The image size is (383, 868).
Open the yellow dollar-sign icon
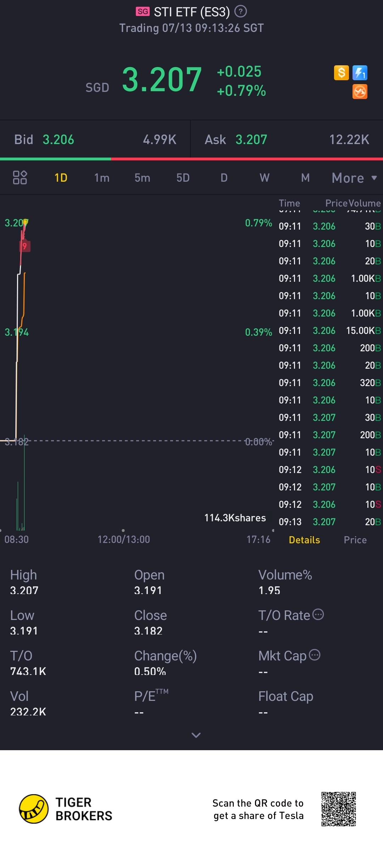tap(342, 73)
